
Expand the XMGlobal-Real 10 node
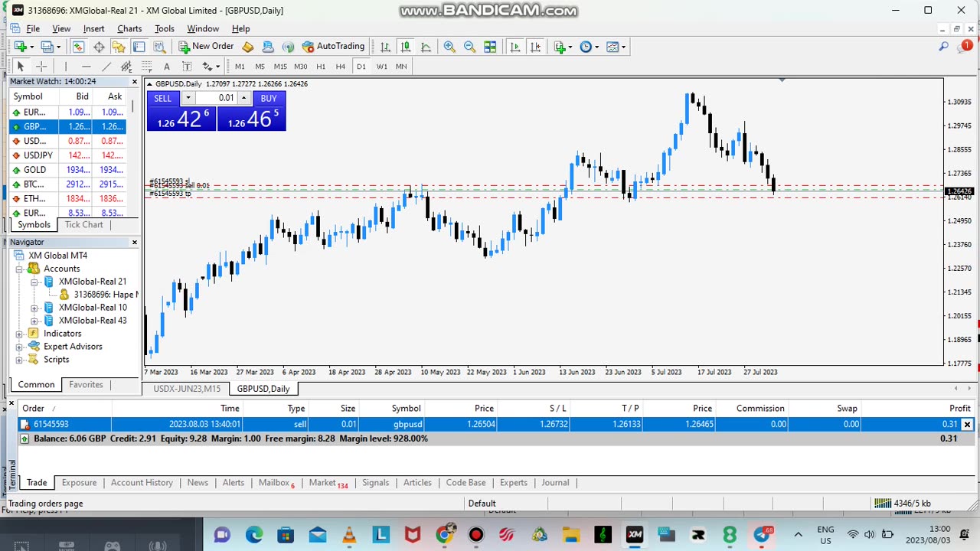click(34, 308)
